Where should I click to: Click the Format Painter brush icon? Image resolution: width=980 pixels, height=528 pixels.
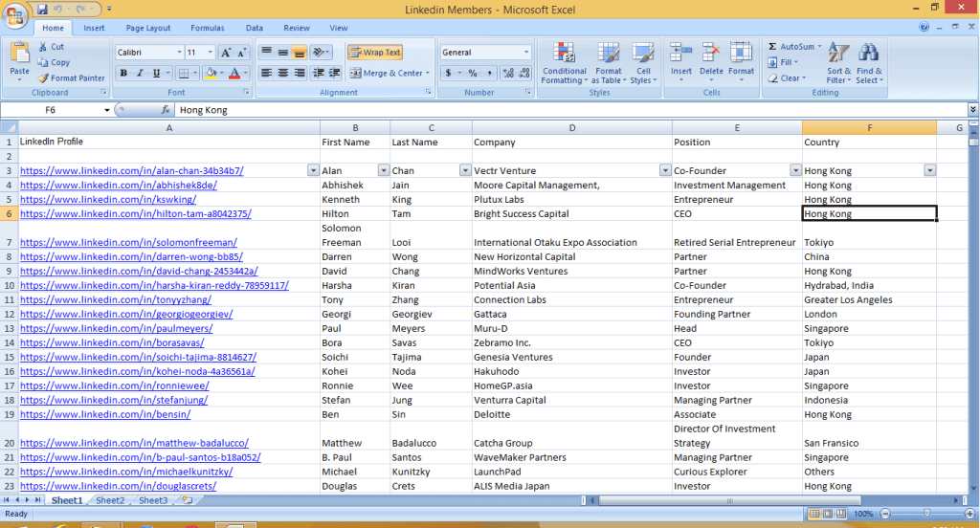tap(43, 78)
